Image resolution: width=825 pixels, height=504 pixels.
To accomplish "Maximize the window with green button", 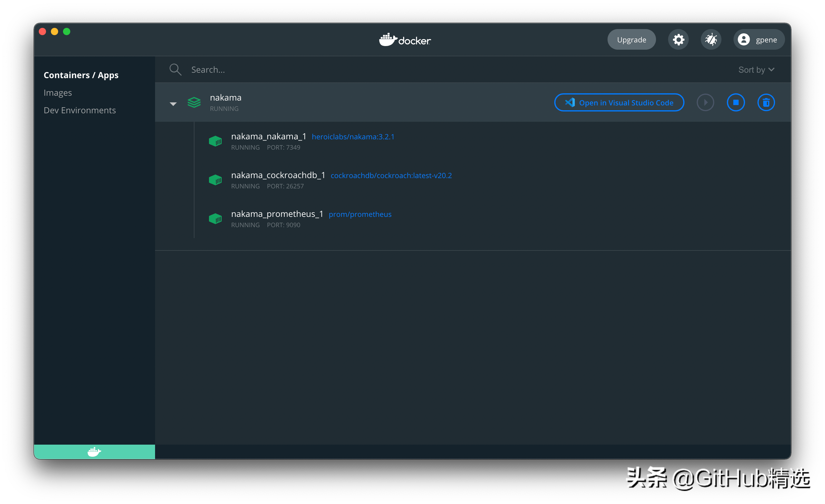I will point(67,31).
